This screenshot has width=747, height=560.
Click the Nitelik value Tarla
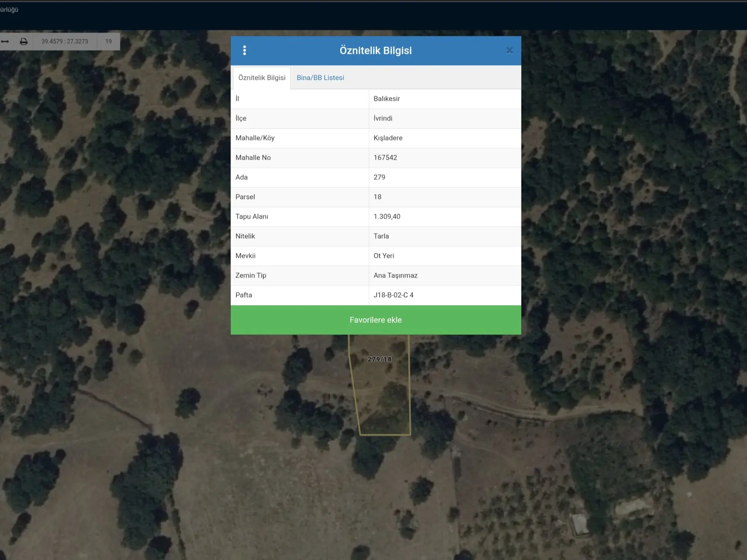pyautogui.click(x=381, y=236)
